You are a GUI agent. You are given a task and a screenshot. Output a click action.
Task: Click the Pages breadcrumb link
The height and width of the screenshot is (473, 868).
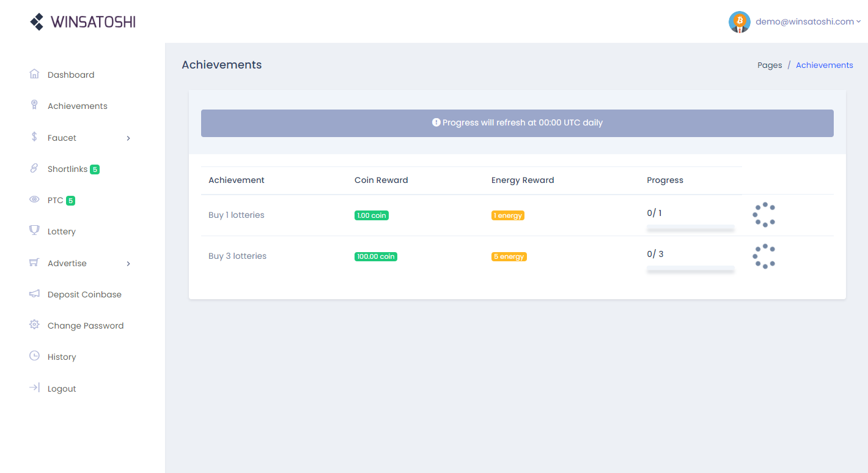point(770,65)
